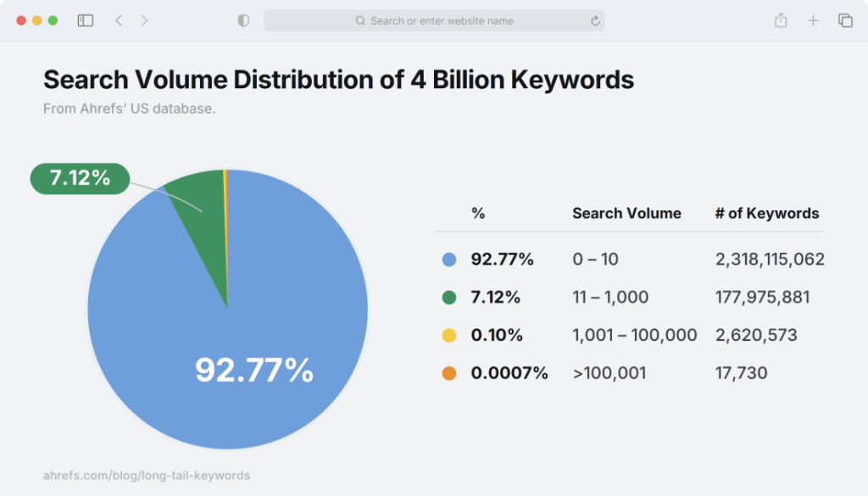Select the green 7.12% legend dot
Image resolution: width=868 pixels, height=496 pixels.
449,298
